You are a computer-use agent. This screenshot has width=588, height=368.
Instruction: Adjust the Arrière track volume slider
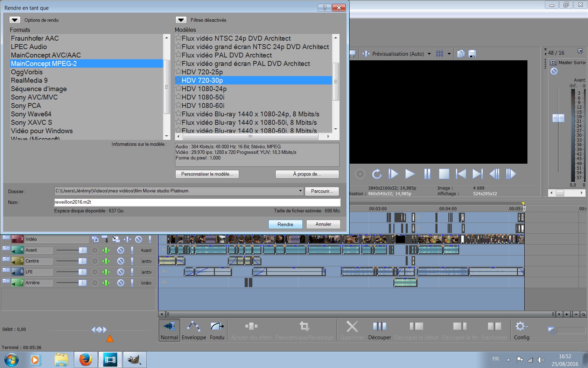83,283
